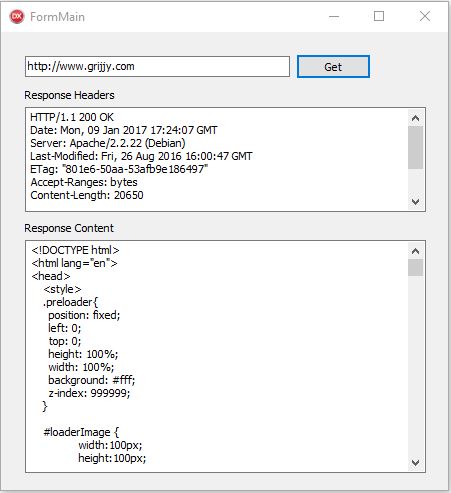Click the Response Headers scrollbar thumb
Viewport: 451px width, 493px height.
(415, 147)
